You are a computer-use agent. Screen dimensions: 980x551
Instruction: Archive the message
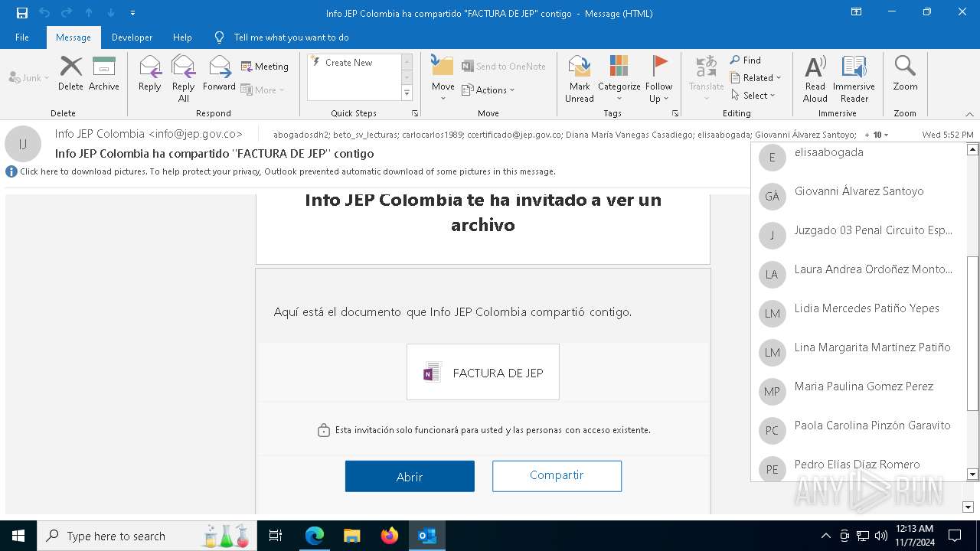pos(104,74)
